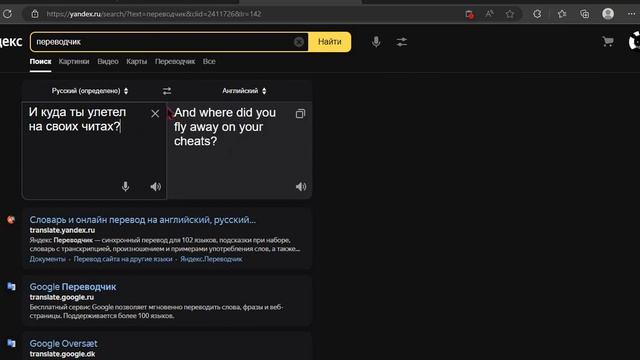Switch to the Поиск tab

(40, 62)
